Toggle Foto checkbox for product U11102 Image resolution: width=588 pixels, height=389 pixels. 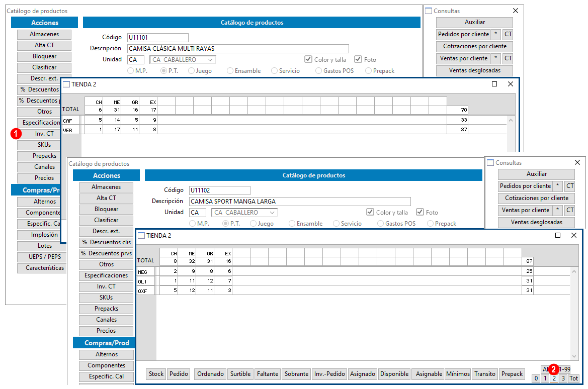(x=420, y=212)
